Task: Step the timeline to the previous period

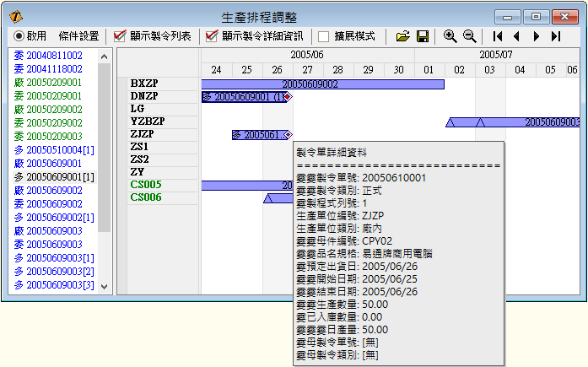Action: coord(516,36)
